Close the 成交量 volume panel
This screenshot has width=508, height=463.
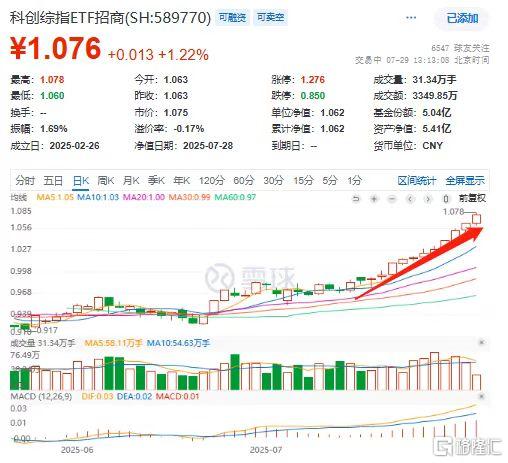tap(481, 342)
